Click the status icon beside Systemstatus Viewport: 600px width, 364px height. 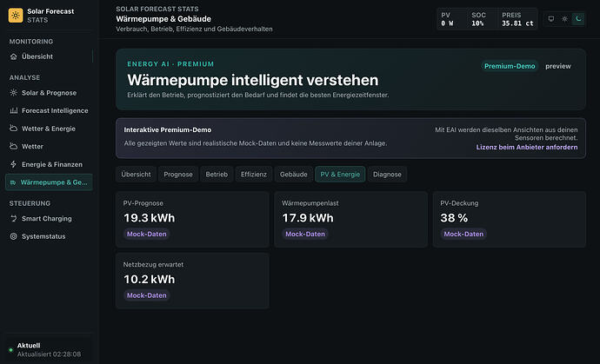[x=13, y=236]
